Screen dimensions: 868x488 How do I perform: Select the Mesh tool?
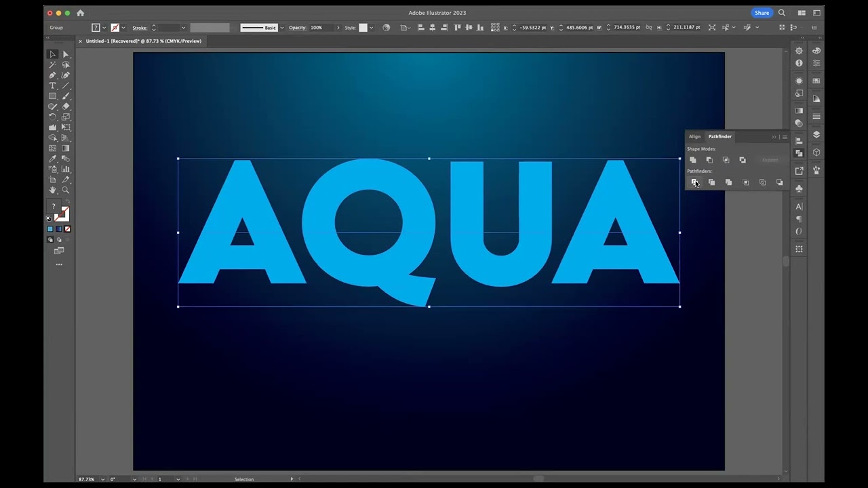point(52,148)
